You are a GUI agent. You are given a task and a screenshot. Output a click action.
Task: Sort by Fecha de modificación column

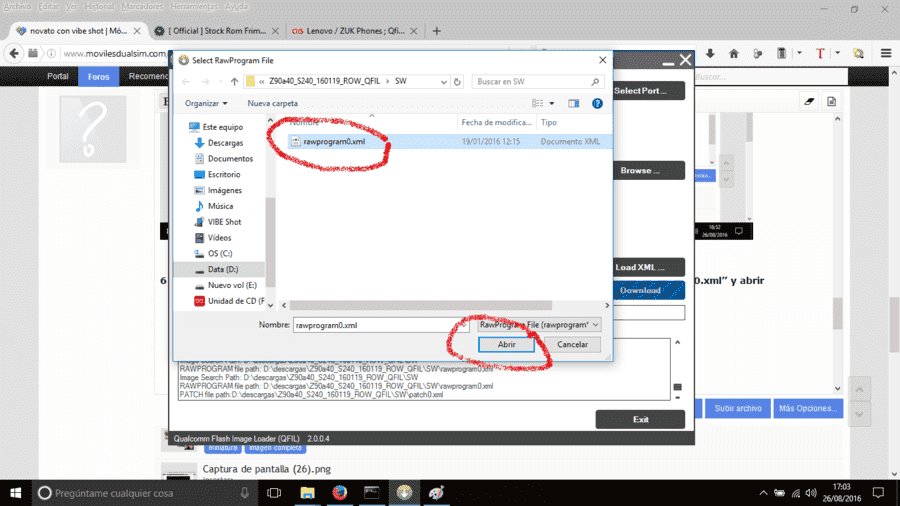(x=496, y=122)
